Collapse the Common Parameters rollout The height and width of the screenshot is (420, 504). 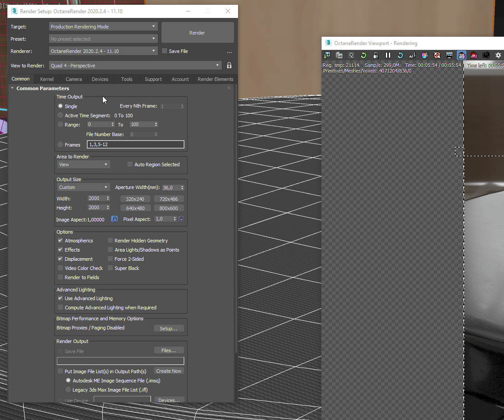(x=12, y=88)
